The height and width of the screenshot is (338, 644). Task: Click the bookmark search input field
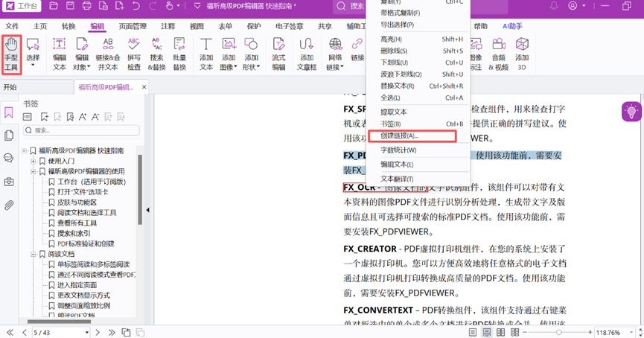pyautogui.click(x=83, y=130)
